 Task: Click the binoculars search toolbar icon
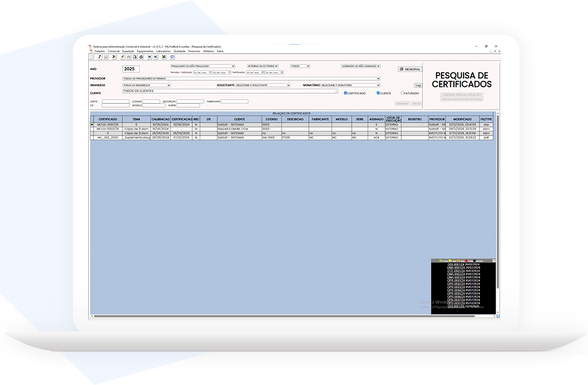point(129,57)
